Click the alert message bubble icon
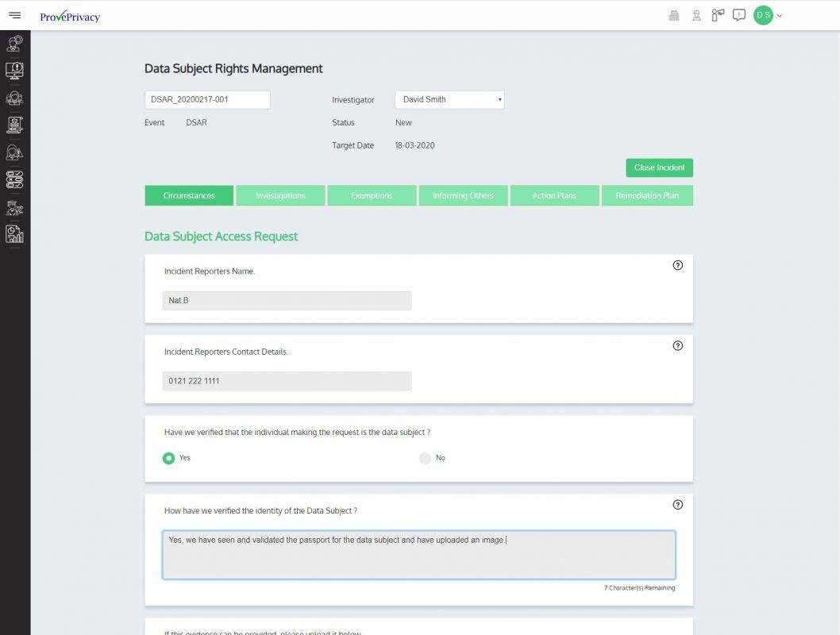 pyautogui.click(x=739, y=15)
